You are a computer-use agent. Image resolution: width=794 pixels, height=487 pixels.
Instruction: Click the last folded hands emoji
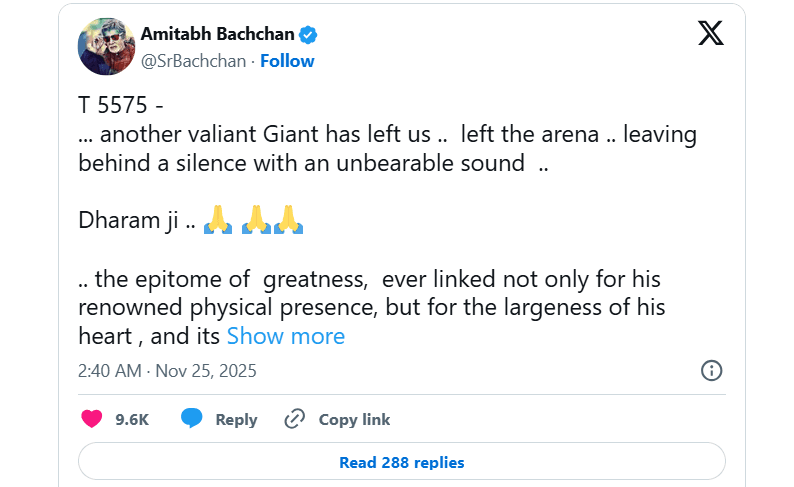point(289,220)
